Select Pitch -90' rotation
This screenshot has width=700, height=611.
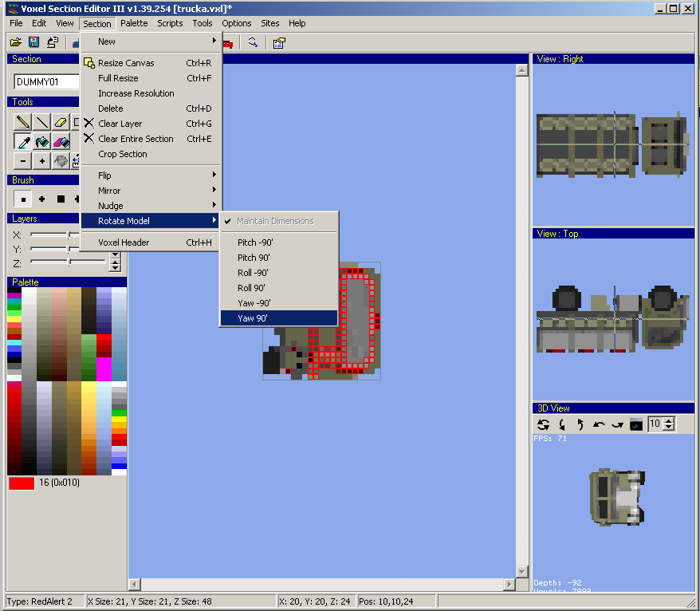(280, 242)
